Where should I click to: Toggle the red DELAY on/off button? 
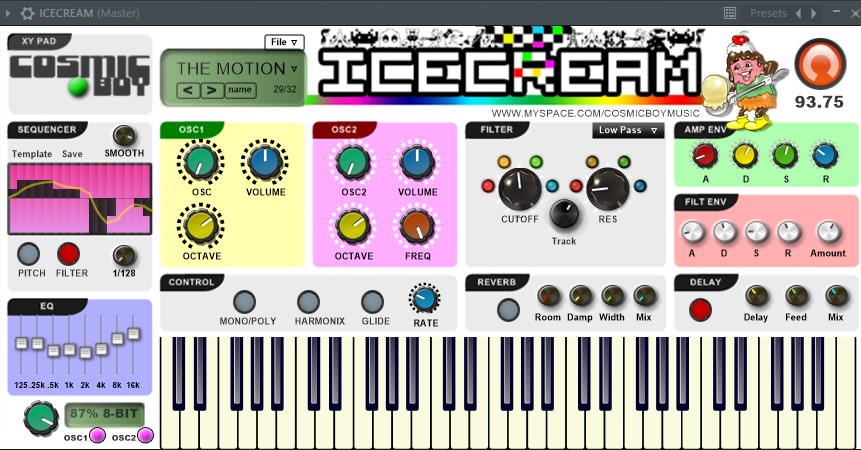tap(700, 310)
